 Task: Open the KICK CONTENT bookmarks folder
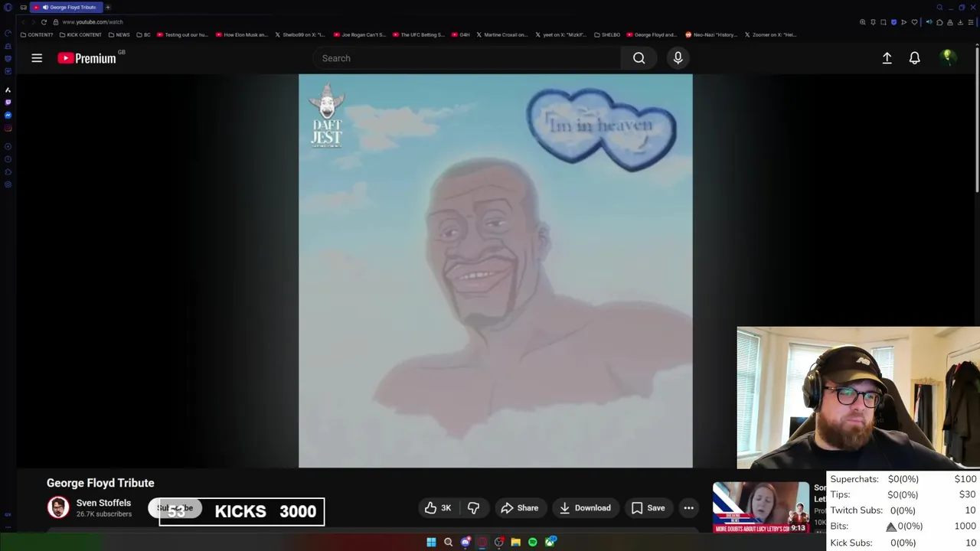80,34
